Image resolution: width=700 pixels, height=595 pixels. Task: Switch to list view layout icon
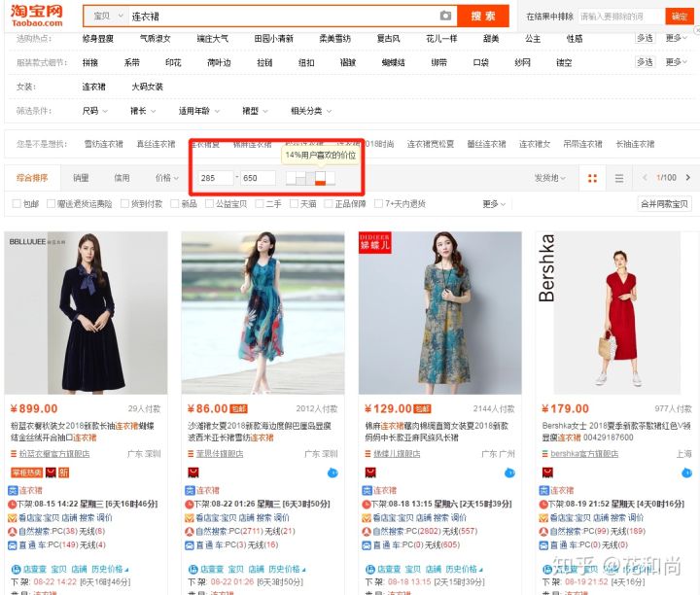tap(619, 178)
